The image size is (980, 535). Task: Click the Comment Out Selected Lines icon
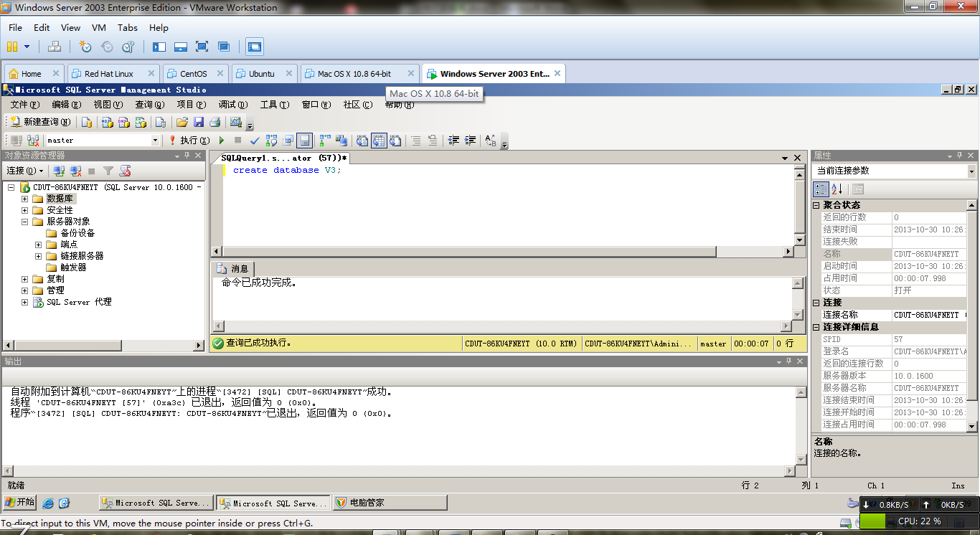pos(416,141)
